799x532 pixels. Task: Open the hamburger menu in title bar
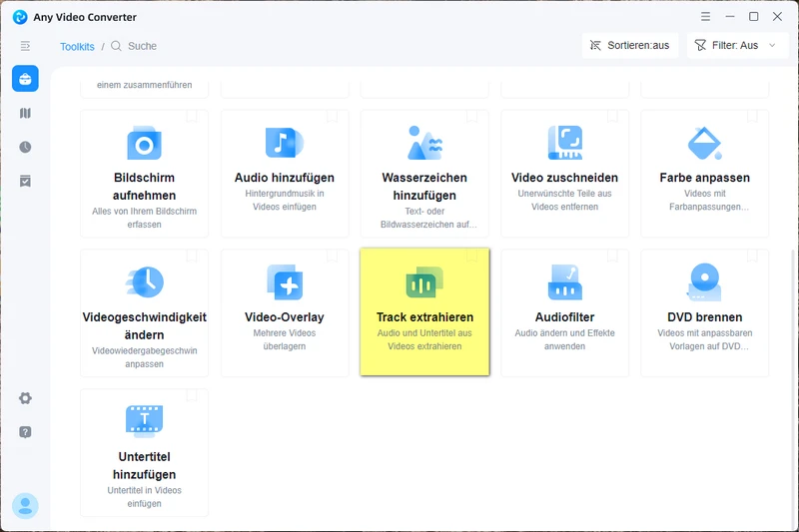706,17
